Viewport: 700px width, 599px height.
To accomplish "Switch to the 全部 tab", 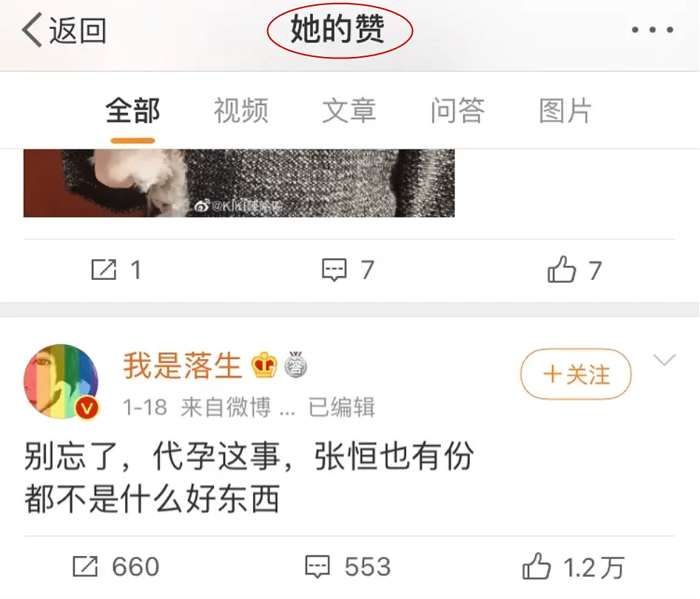I will tap(132, 111).
